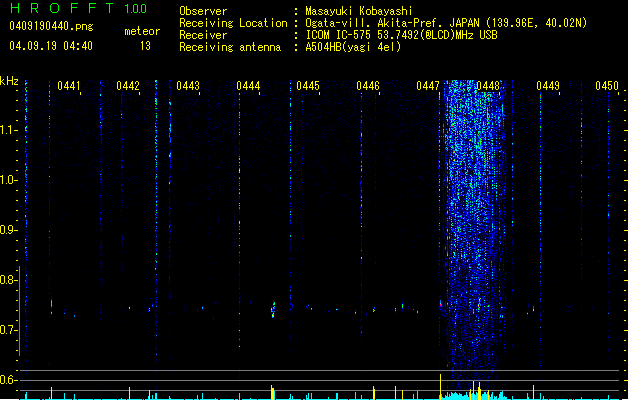The width and height of the screenshot is (629, 400).
Task: Click the 0.8 kHz axis label
Action: [8, 280]
